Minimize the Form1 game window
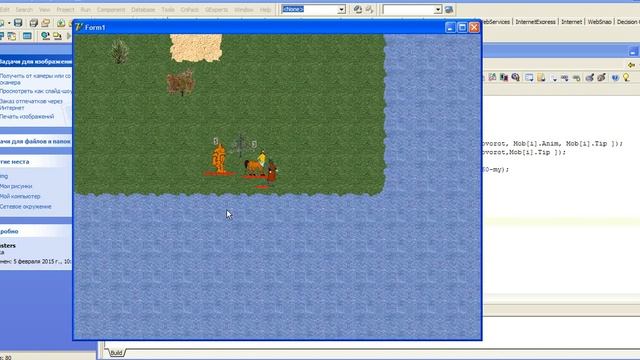The width and height of the screenshot is (640, 360). [x=450, y=27]
